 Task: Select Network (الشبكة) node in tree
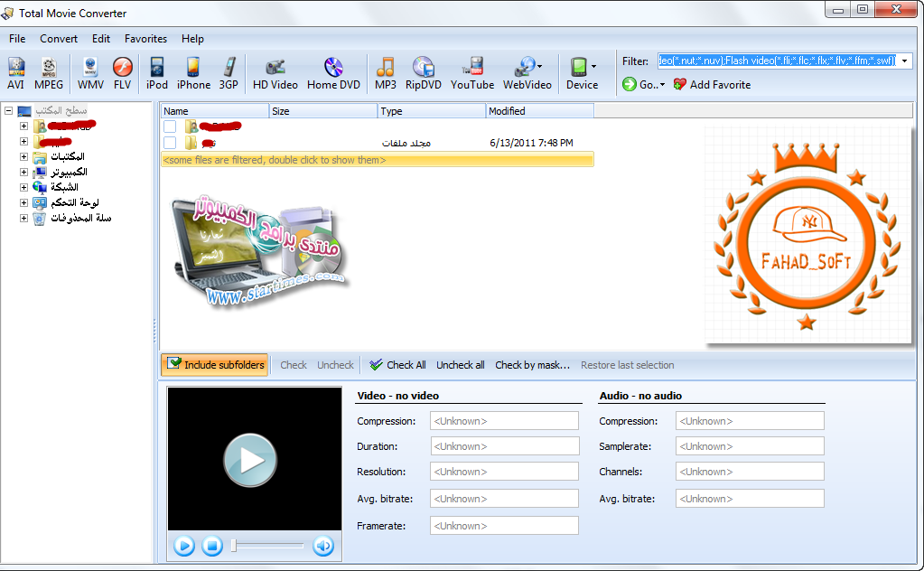pos(64,187)
